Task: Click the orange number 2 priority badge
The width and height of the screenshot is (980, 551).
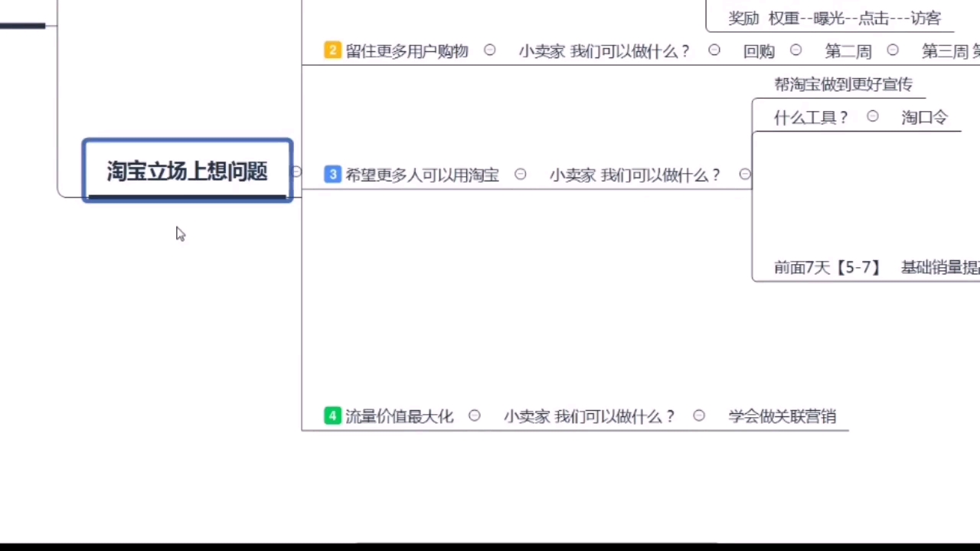Action: 332,51
